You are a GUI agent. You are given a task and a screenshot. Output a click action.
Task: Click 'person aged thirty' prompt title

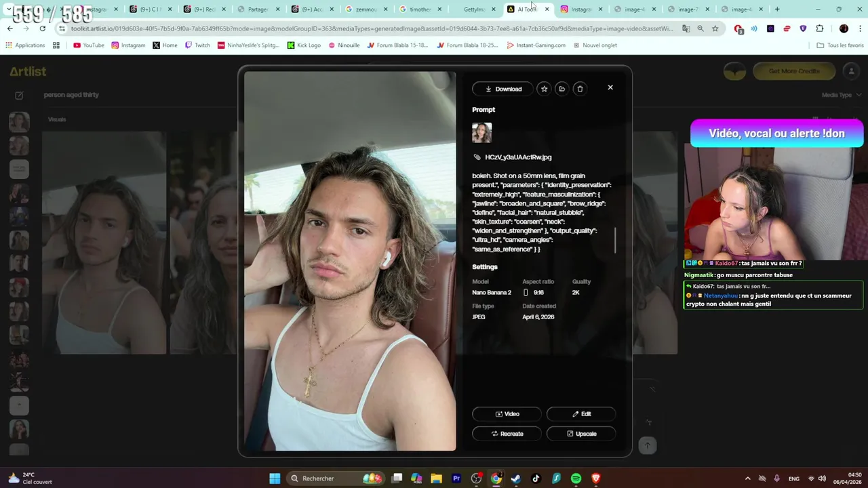coord(71,95)
